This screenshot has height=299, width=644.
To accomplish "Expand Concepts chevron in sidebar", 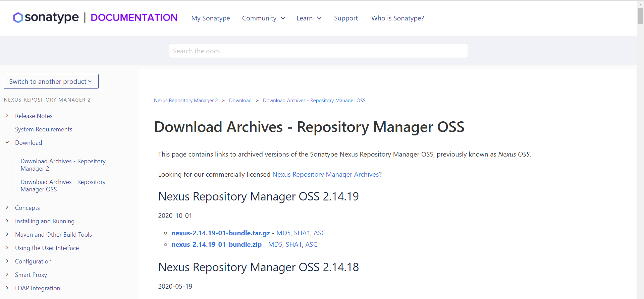I will tap(7, 207).
